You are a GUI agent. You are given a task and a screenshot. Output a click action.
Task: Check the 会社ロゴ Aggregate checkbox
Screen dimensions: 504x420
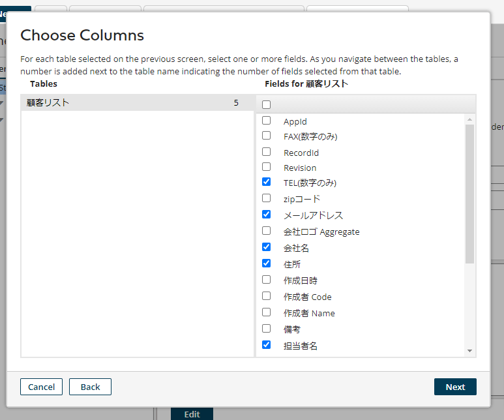tap(266, 230)
